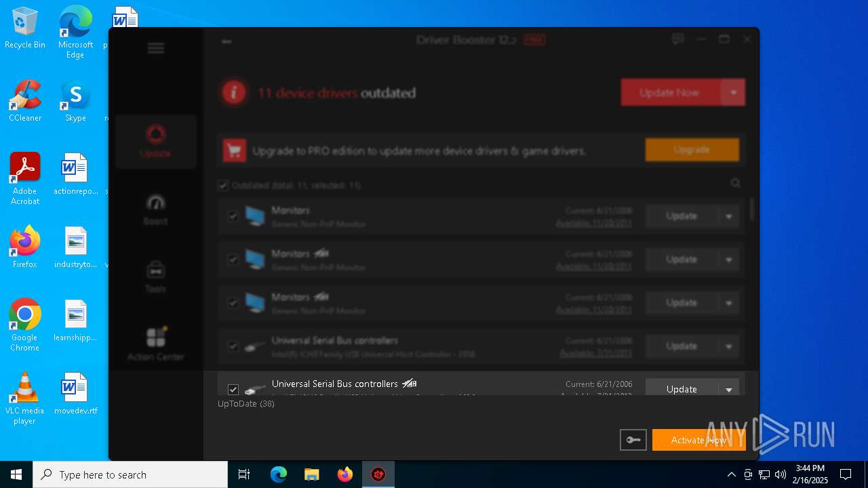Click Update for the first Monitors row
868x488 pixels.
tap(682, 216)
